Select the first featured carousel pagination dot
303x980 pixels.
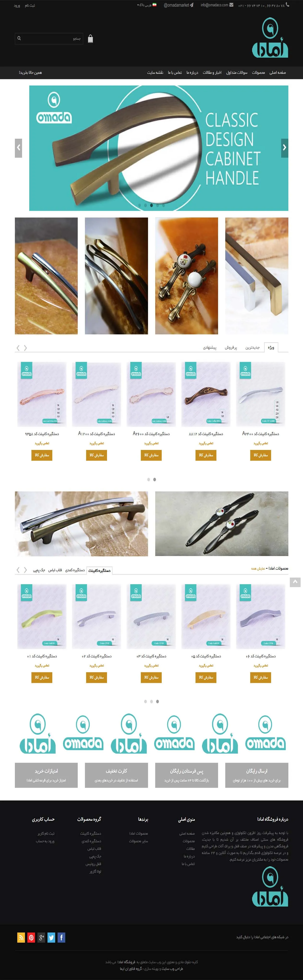tap(149, 479)
